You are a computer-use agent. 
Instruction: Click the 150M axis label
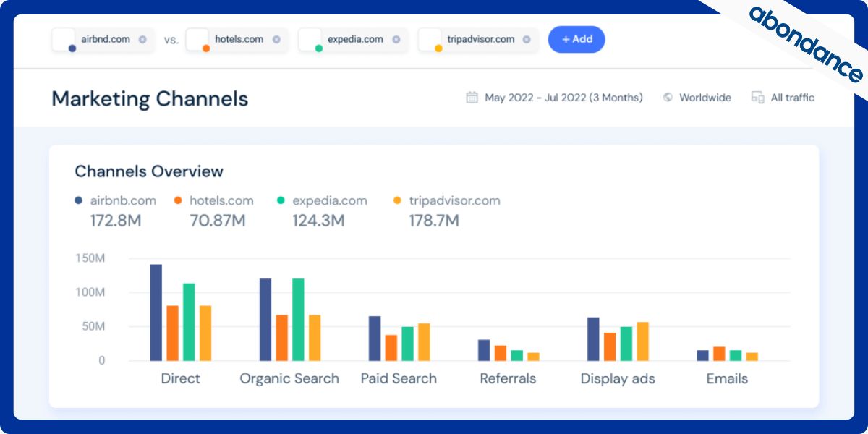[x=90, y=258]
